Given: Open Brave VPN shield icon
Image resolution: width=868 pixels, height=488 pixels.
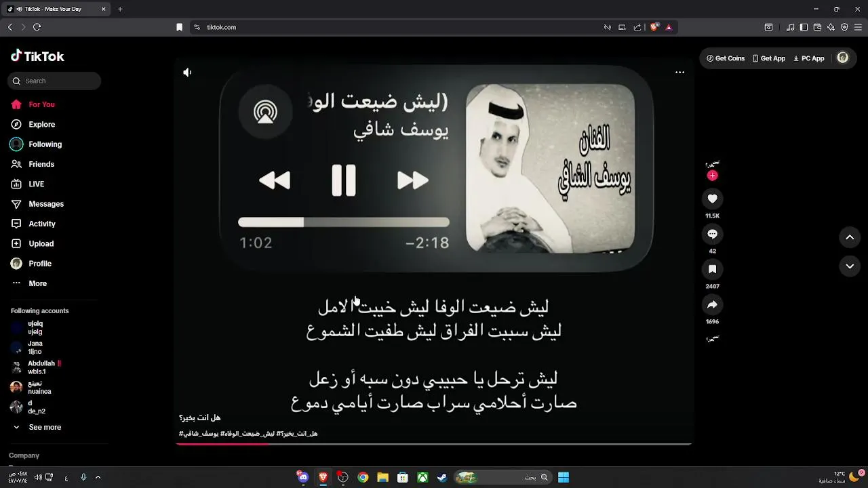Looking at the screenshot, I should click(x=844, y=27).
